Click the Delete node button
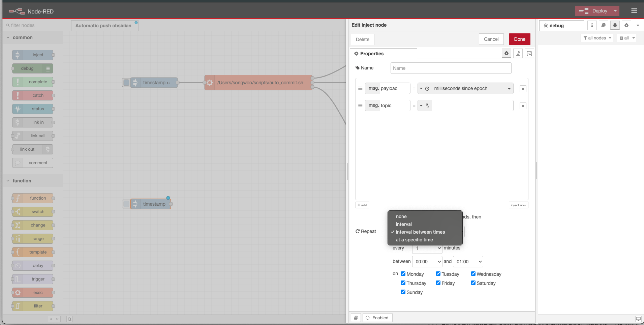644x325 pixels. tap(363, 39)
